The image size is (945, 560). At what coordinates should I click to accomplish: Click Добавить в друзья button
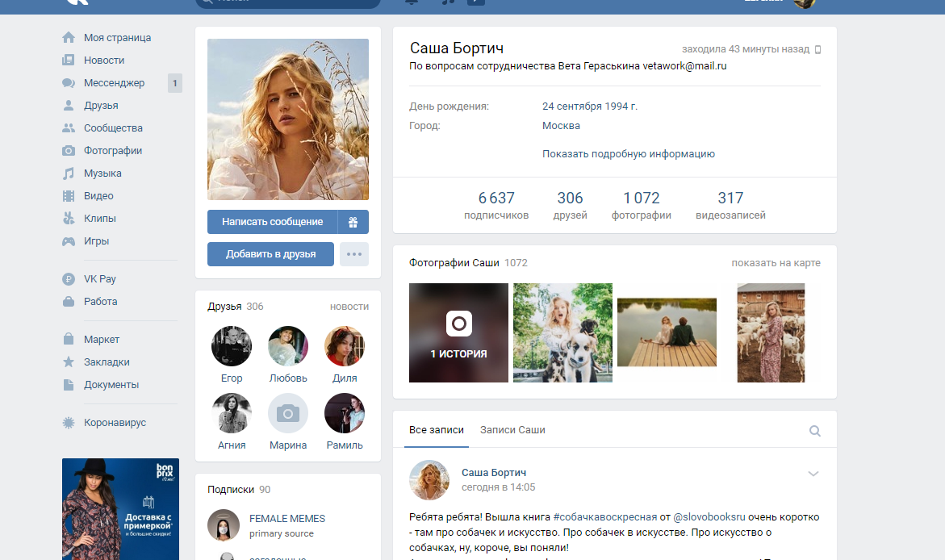tap(270, 254)
